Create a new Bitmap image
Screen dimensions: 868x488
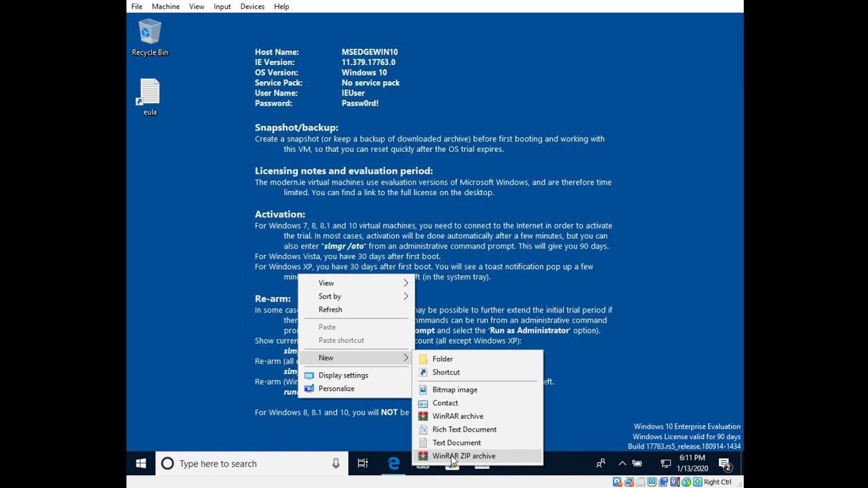pyautogui.click(x=478, y=390)
